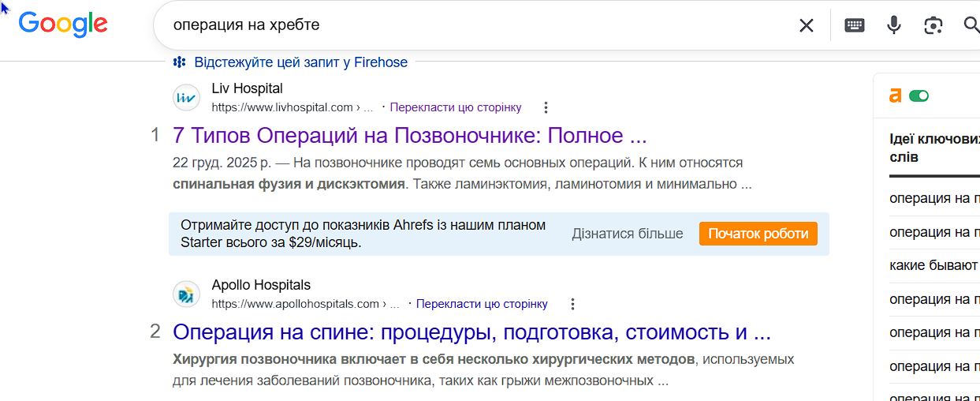Start voice search with microphone icon

point(893,25)
